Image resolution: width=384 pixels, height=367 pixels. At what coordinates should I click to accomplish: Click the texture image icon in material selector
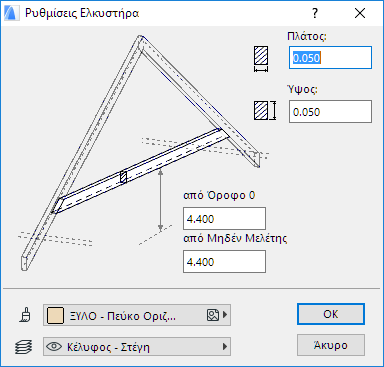point(213,315)
